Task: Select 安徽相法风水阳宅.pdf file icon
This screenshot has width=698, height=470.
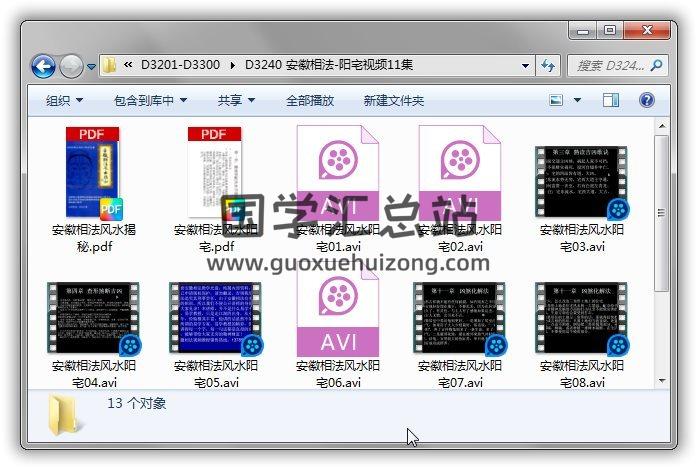Action: [x=216, y=174]
